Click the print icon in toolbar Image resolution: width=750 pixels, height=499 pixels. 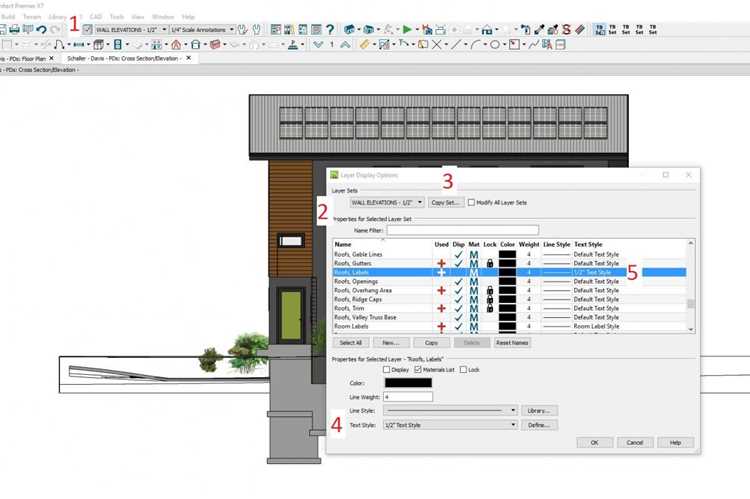pyautogui.click(x=15, y=30)
